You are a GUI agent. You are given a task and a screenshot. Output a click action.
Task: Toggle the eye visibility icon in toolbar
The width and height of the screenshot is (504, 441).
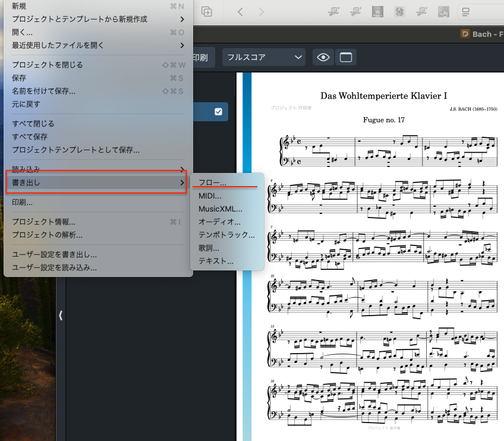point(323,58)
